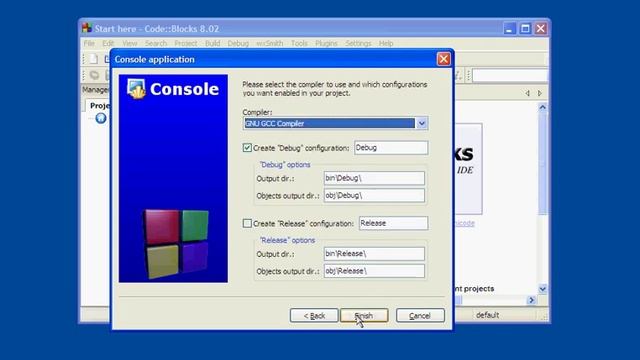Screen dimensions: 640x360
Task: Edit the Release Output dir field
Action: click(x=374, y=253)
